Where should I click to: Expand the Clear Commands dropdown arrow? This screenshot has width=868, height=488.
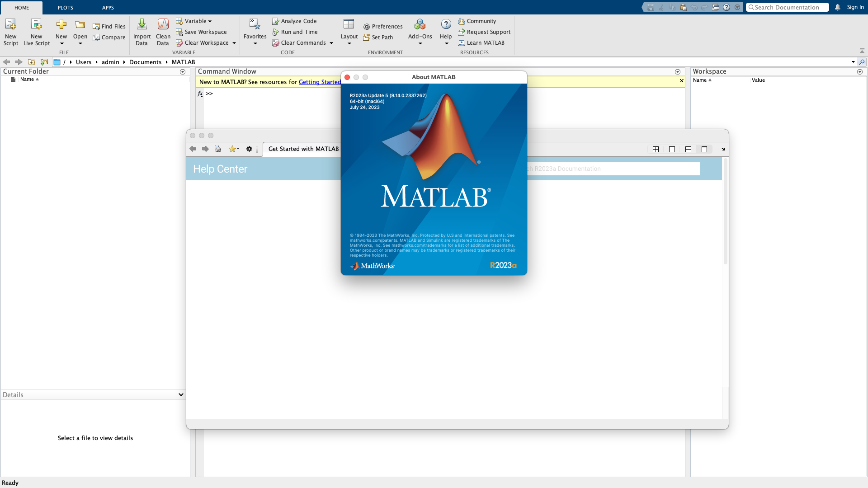(331, 43)
